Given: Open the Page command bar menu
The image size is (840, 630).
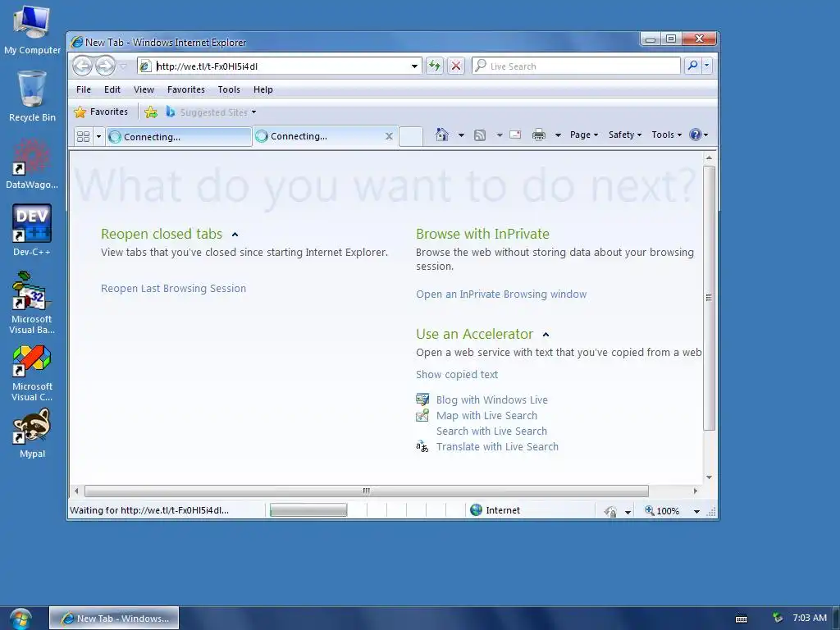Looking at the screenshot, I should (584, 135).
